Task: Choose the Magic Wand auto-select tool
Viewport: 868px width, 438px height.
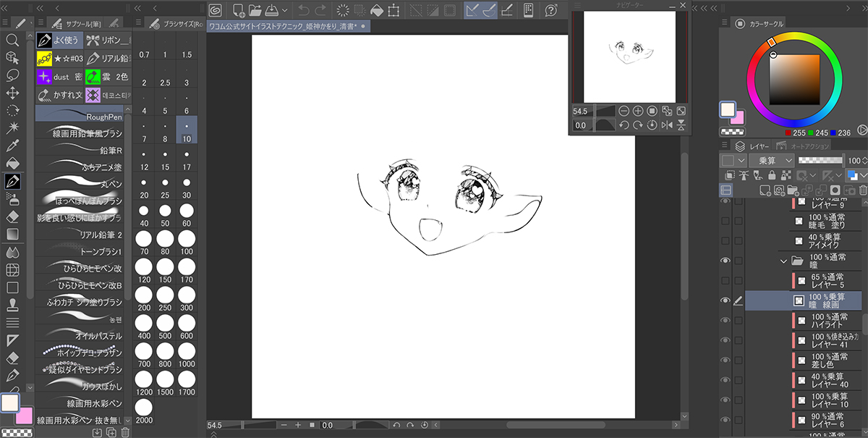Action: point(12,128)
